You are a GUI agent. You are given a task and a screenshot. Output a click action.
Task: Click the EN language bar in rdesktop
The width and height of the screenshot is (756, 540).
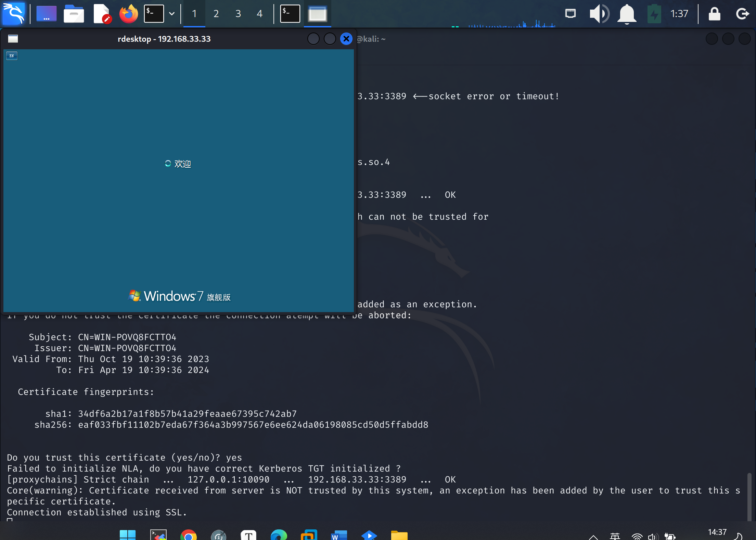tap(12, 56)
